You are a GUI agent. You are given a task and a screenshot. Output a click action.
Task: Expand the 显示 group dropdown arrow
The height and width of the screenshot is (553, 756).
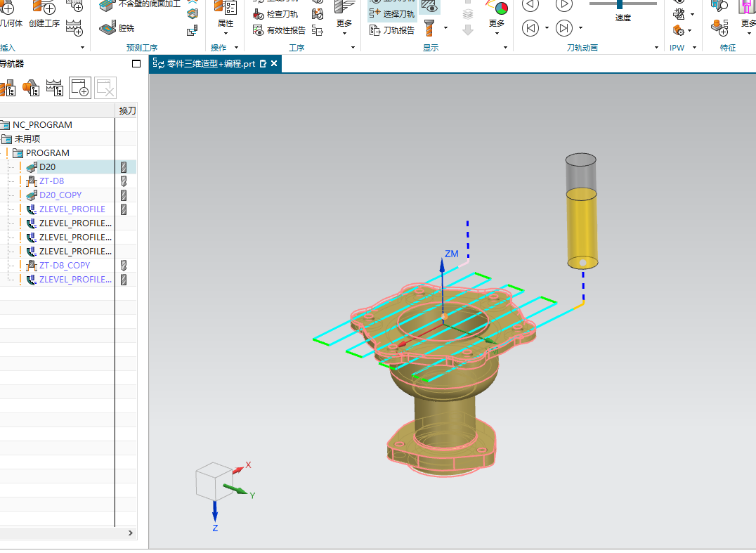pyautogui.click(x=505, y=48)
